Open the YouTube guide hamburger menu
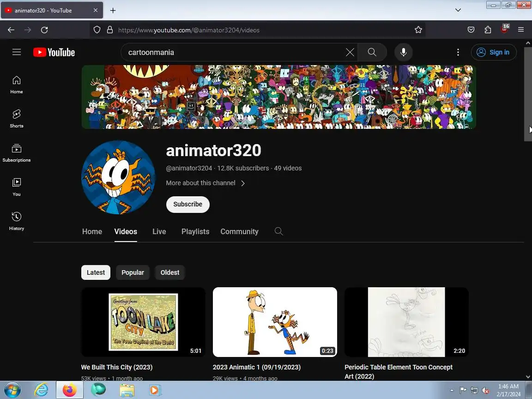 [17, 52]
